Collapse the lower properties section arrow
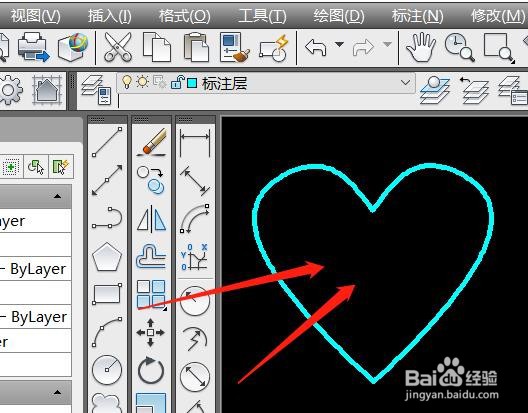Viewport: 528px width, 413px height. point(58,392)
